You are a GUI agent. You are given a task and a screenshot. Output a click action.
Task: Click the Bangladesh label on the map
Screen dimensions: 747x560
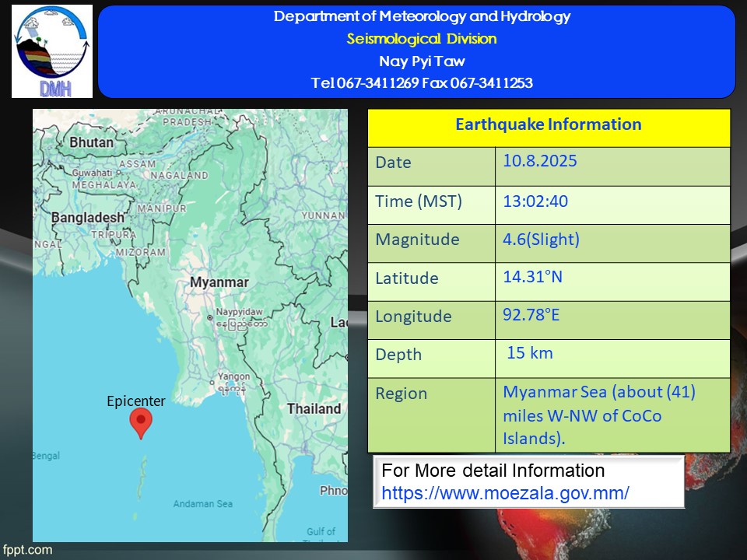click(87, 219)
